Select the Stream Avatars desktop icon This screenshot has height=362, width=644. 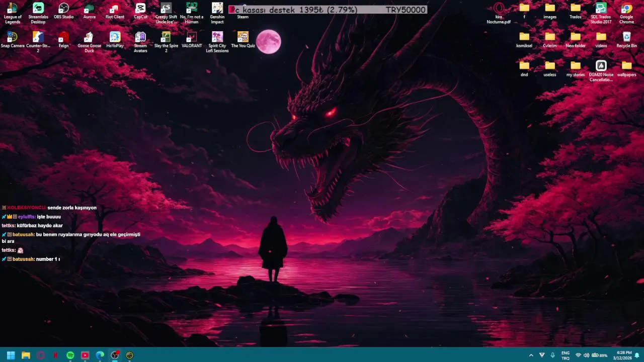point(140,42)
